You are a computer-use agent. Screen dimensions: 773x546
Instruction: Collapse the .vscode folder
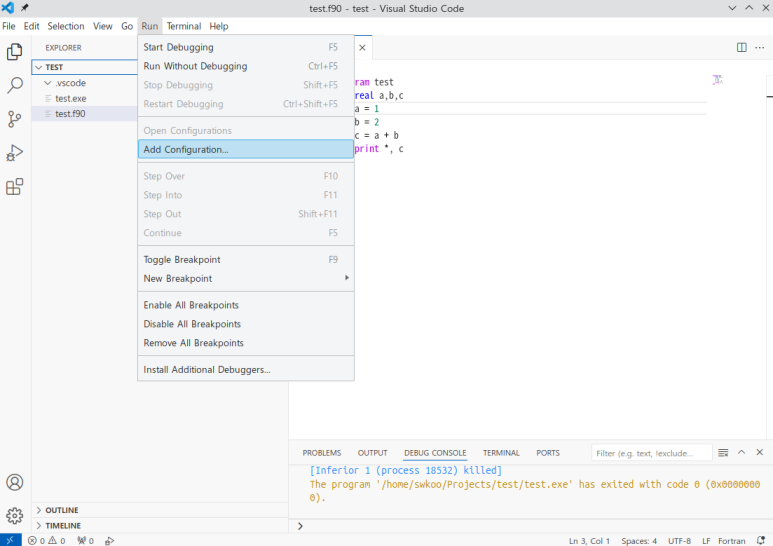tap(48, 83)
